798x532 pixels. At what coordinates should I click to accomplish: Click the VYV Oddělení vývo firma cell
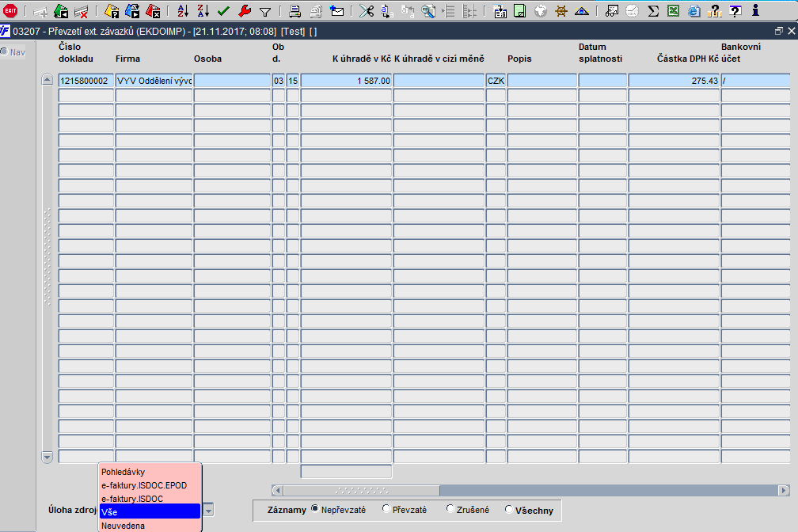[x=154, y=81]
